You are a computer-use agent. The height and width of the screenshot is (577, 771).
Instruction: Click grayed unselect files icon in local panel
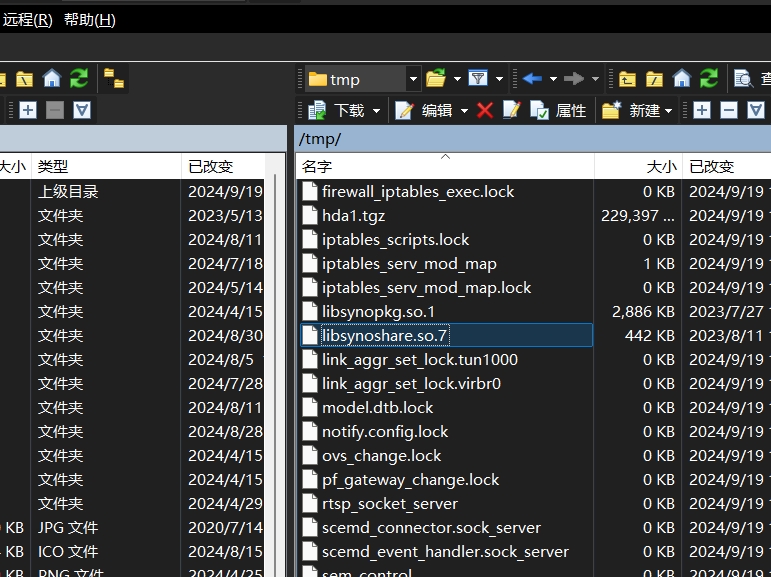coord(55,110)
